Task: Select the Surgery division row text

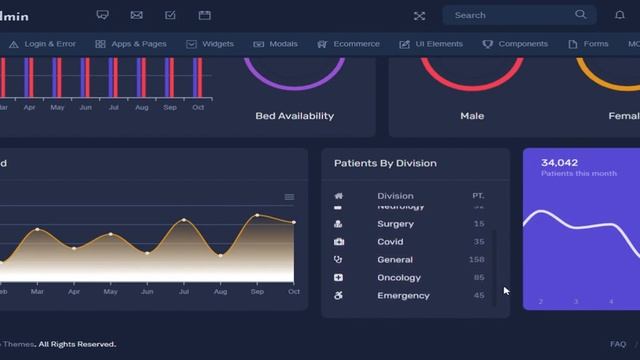Action: coord(396,224)
